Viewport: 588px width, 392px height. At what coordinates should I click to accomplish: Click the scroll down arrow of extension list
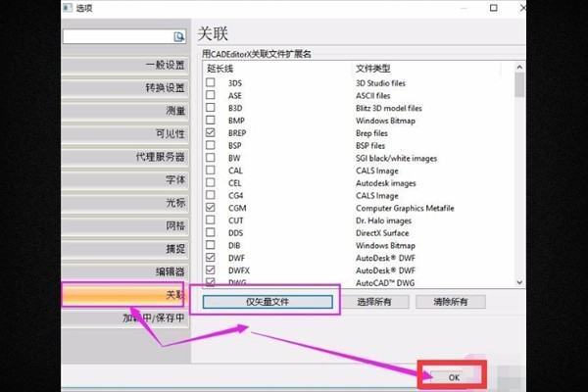click(x=519, y=282)
